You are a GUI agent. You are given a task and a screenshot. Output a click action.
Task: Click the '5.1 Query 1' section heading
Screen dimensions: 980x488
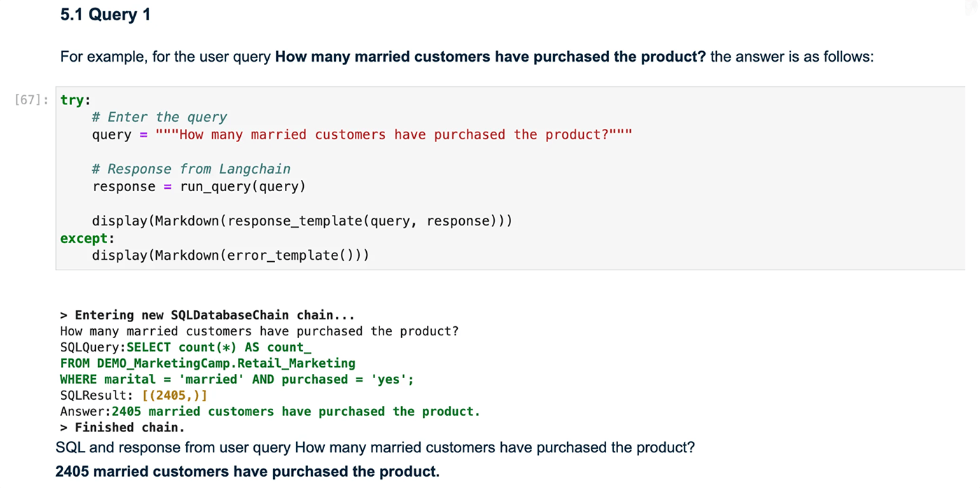(x=105, y=14)
